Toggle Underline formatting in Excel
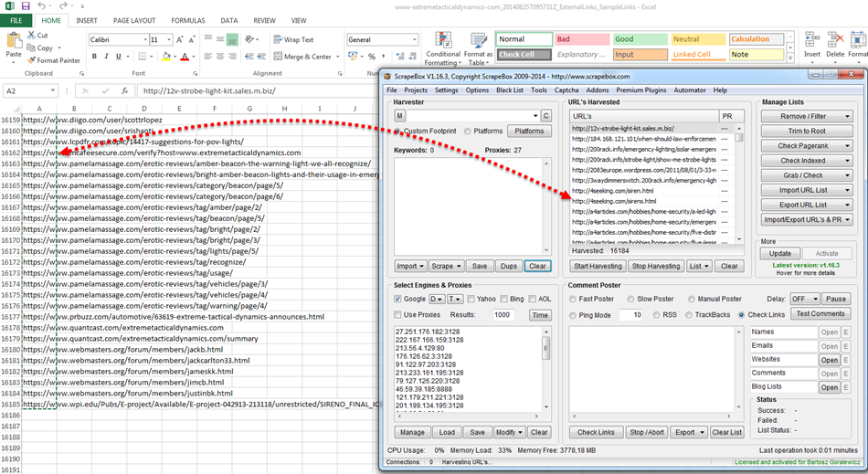This screenshot has width=868, height=474. [119, 57]
